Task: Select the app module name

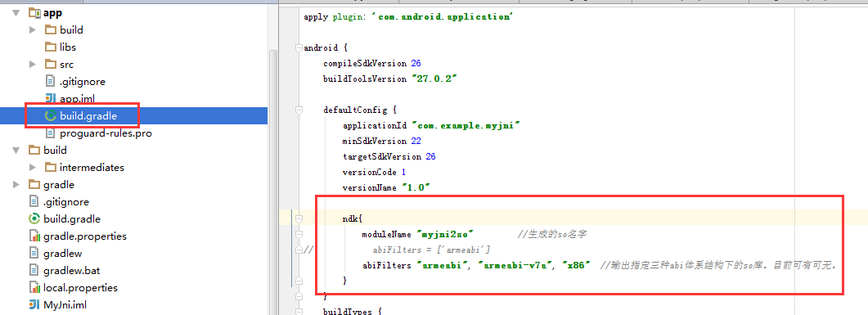Action: pos(52,13)
